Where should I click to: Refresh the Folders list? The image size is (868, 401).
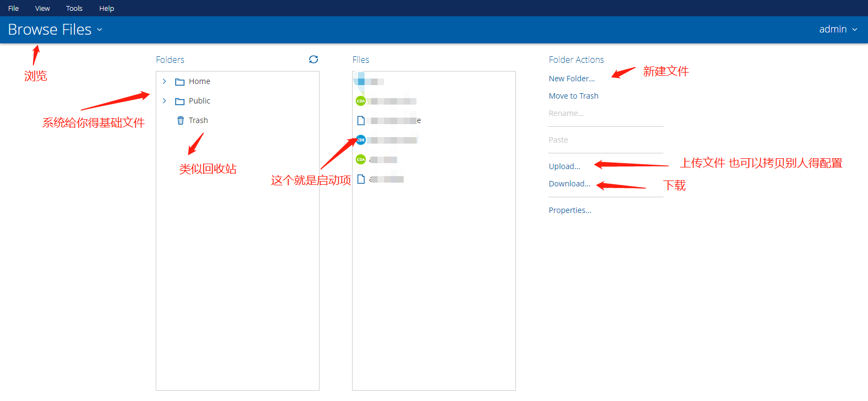(x=314, y=60)
